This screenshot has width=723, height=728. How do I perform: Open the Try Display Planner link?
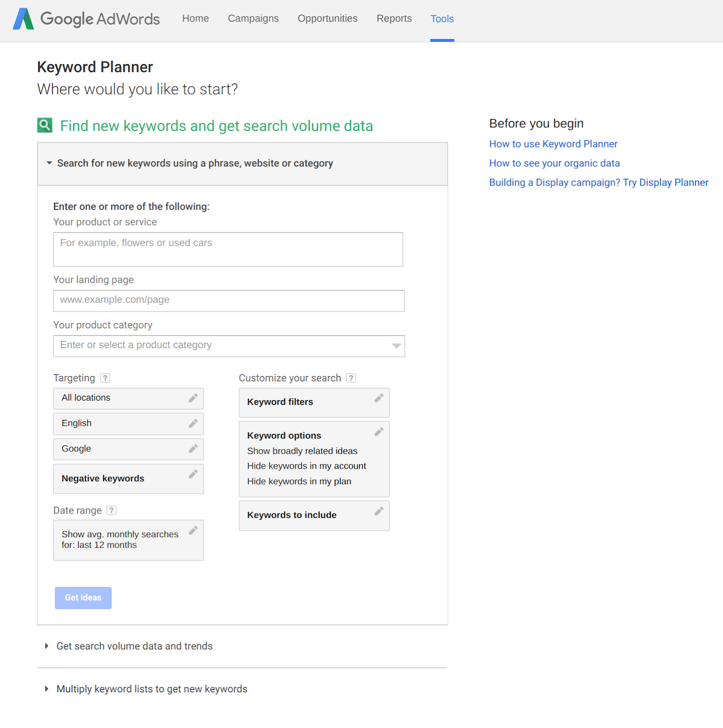point(666,182)
